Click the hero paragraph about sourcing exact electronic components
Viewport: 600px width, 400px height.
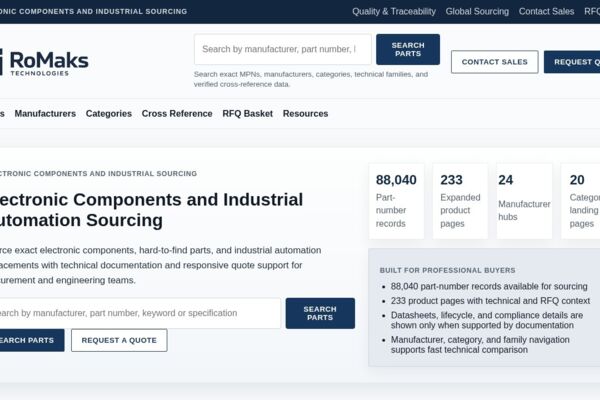(x=160, y=265)
